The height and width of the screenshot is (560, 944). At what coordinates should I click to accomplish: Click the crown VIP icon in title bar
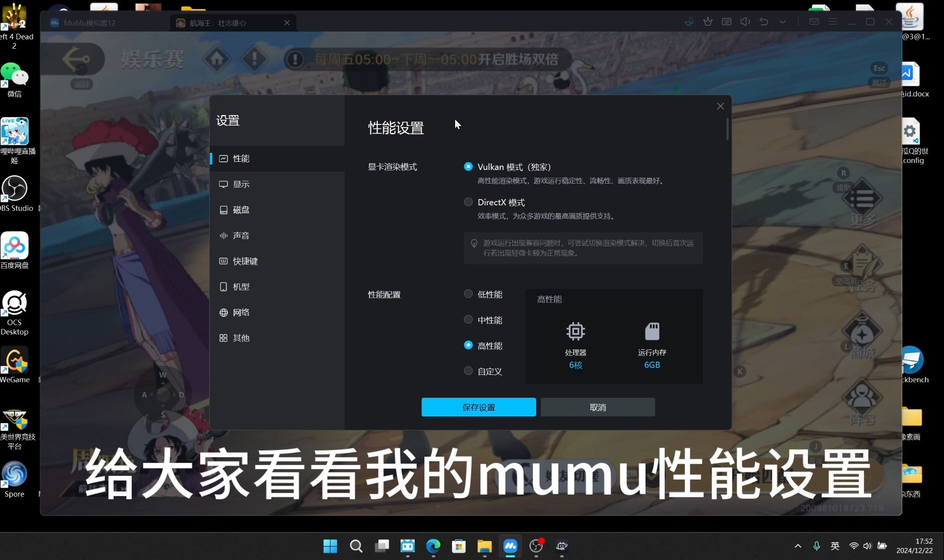[x=708, y=21]
